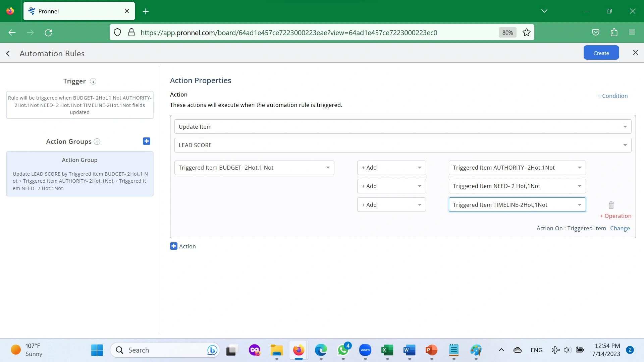Open Paint from the taskbar

tap(476, 350)
